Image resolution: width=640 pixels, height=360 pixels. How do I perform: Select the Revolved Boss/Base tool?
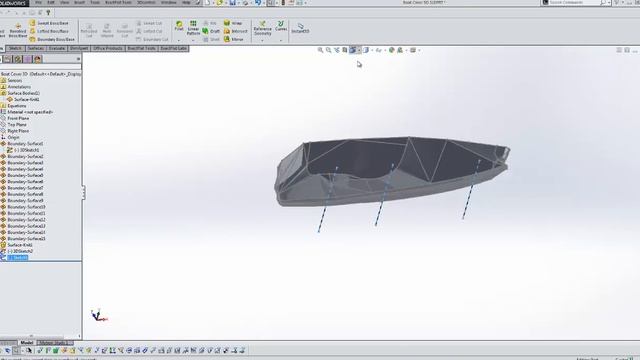coord(18,31)
